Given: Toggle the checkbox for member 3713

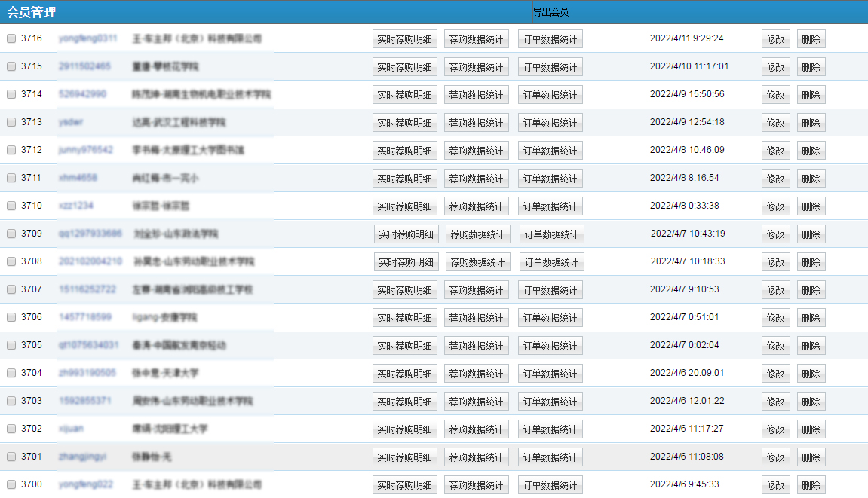Looking at the screenshot, I should point(11,122).
